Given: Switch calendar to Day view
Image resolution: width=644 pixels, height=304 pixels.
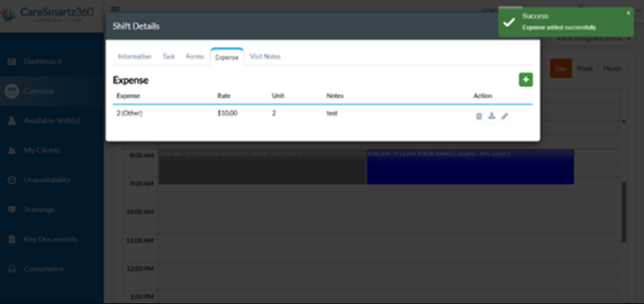Looking at the screenshot, I should pos(561,69).
